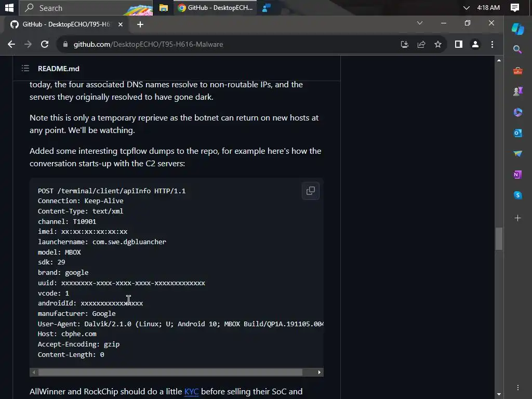Close the GitHub browser tab
This screenshot has width=532, height=399.
point(121,24)
